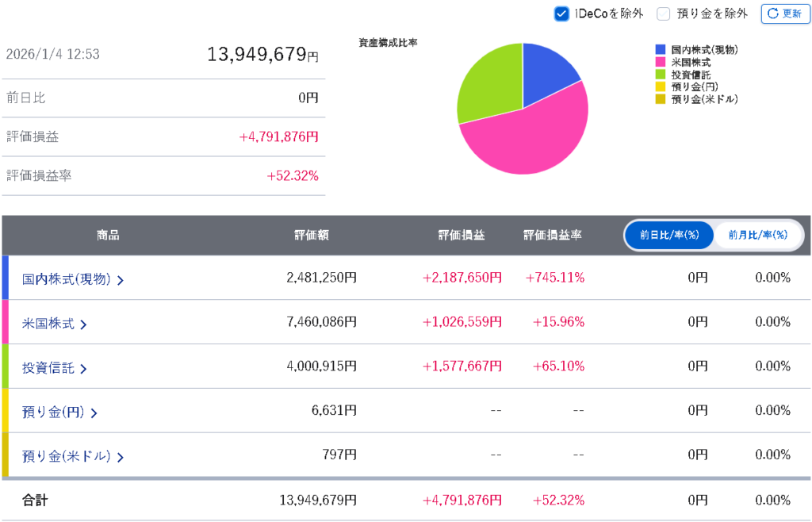The width and height of the screenshot is (812, 522).
Task: Open the 国内株式(現物) link
Action: 66,278
